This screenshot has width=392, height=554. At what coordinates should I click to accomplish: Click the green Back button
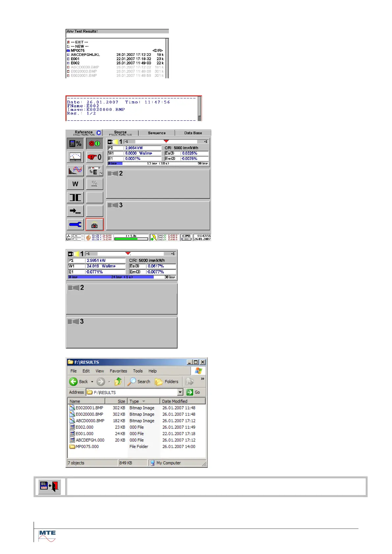pos(79,382)
